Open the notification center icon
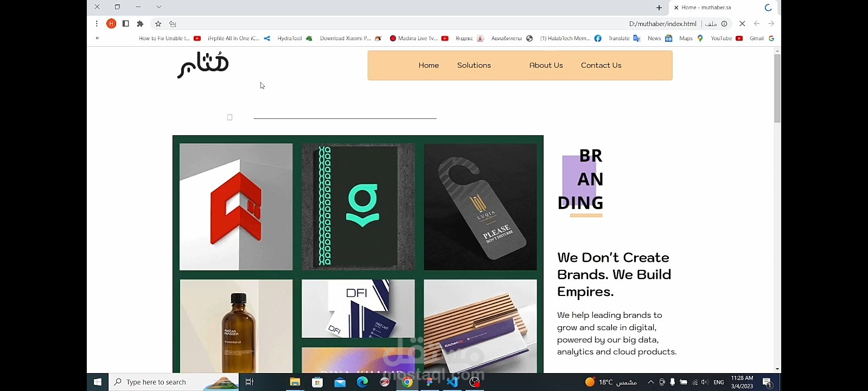 pyautogui.click(x=767, y=382)
